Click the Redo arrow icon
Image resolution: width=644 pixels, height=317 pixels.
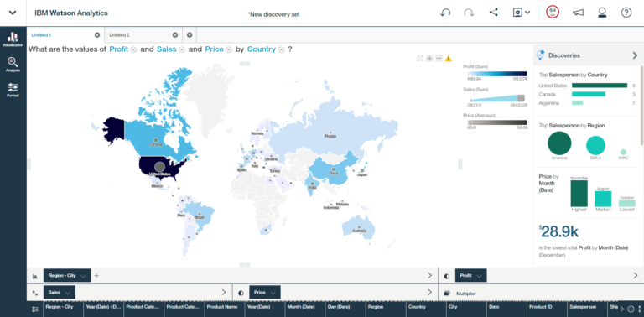tap(469, 13)
